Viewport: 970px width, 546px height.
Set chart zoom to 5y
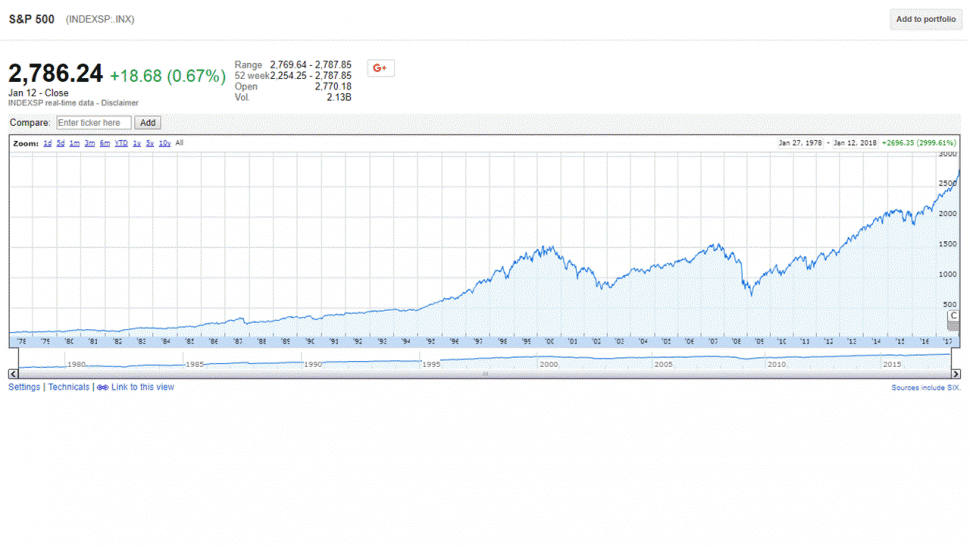click(x=150, y=143)
